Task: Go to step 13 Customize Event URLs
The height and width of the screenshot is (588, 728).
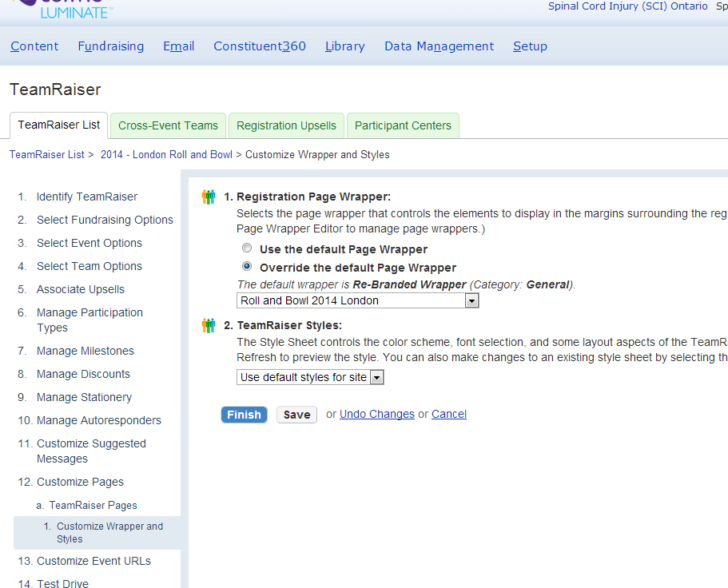Action: [x=93, y=561]
